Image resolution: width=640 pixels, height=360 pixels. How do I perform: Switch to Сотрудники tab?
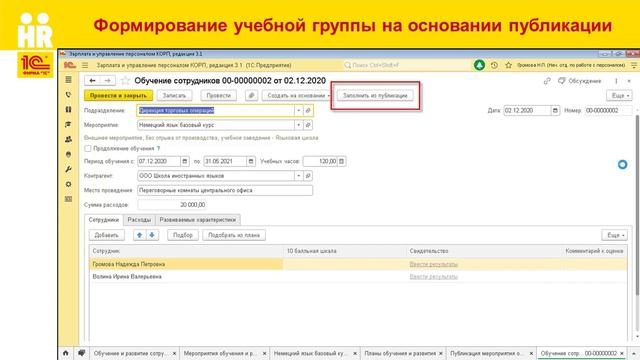[x=104, y=220]
